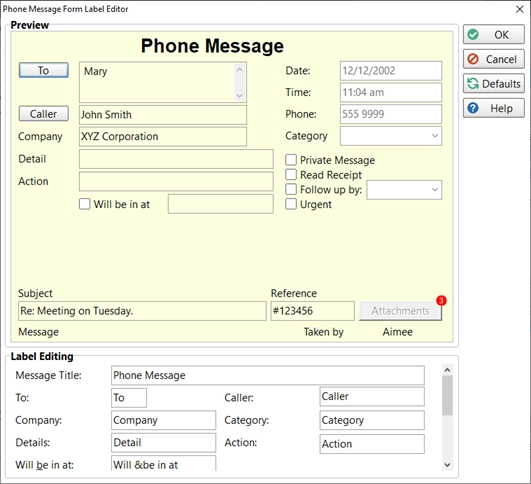Screen dimensions: 531x484
Task: Enable the Read Receipt checkbox
Action: (x=291, y=174)
